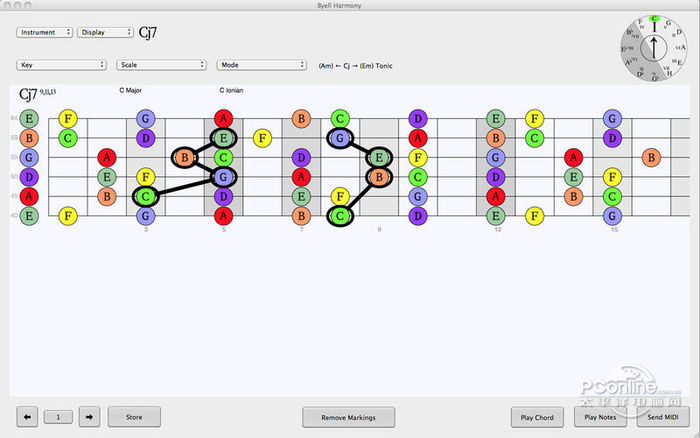Select highlighted C on circle of fifths

pos(654,19)
